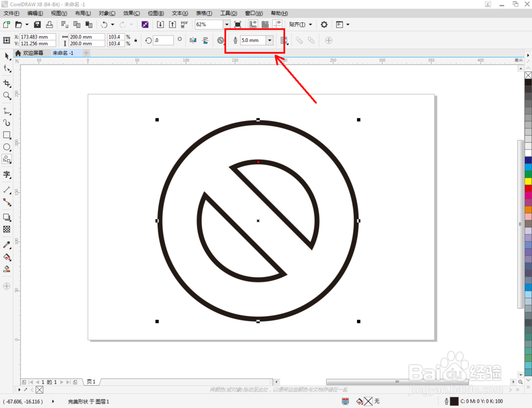Screen dimensions: 532x408
Task: Click the red color swatch
Action: click(x=528, y=188)
